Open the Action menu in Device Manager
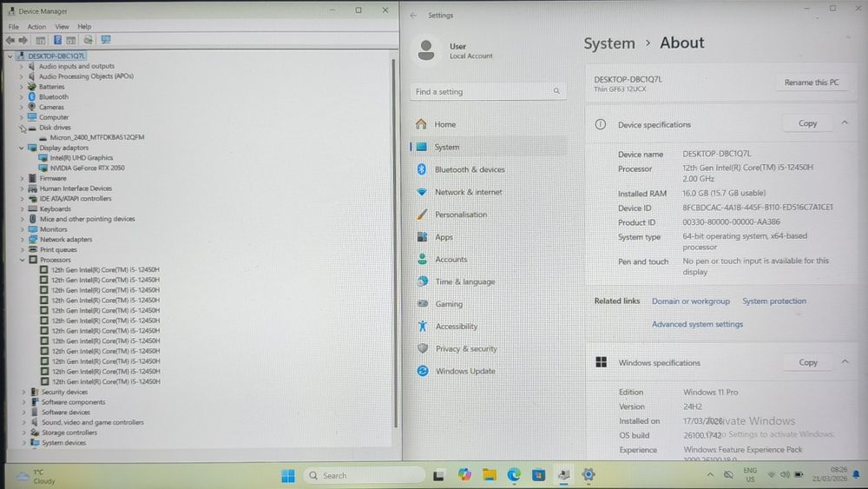The width and height of the screenshot is (868, 489). click(x=36, y=27)
